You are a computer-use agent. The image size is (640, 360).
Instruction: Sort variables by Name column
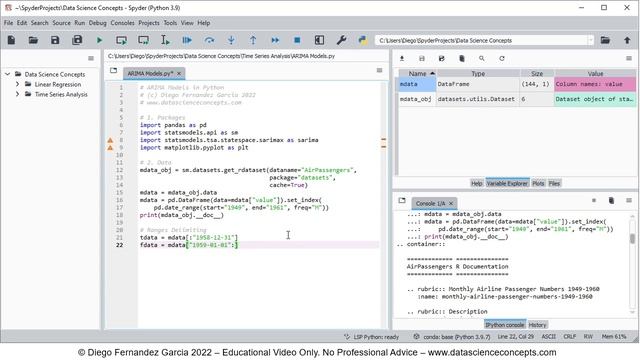pos(417,73)
